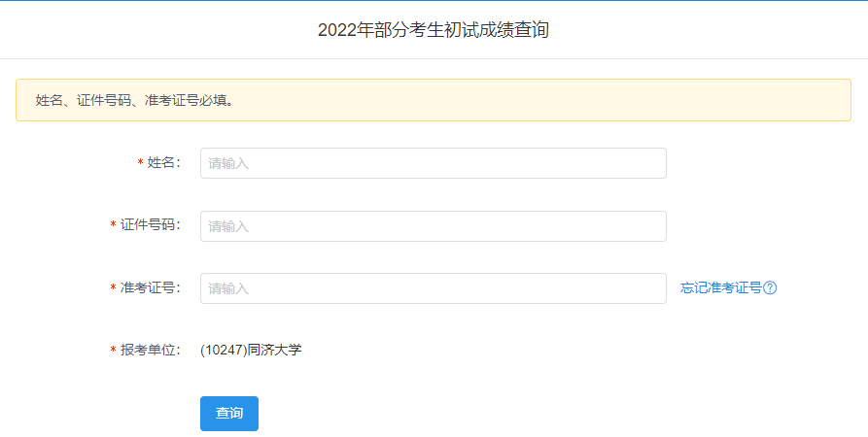Click the red asterisk beside 证件号码
Viewport: 868px width, 437px height.
pos(114,226)
